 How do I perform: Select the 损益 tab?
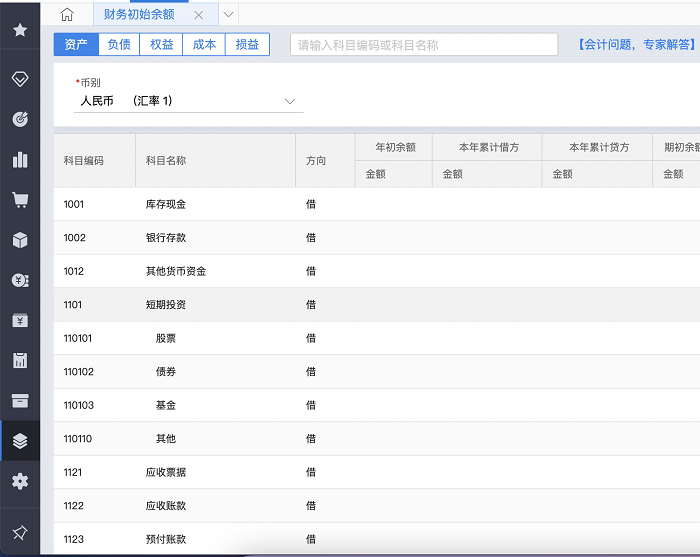247,45
